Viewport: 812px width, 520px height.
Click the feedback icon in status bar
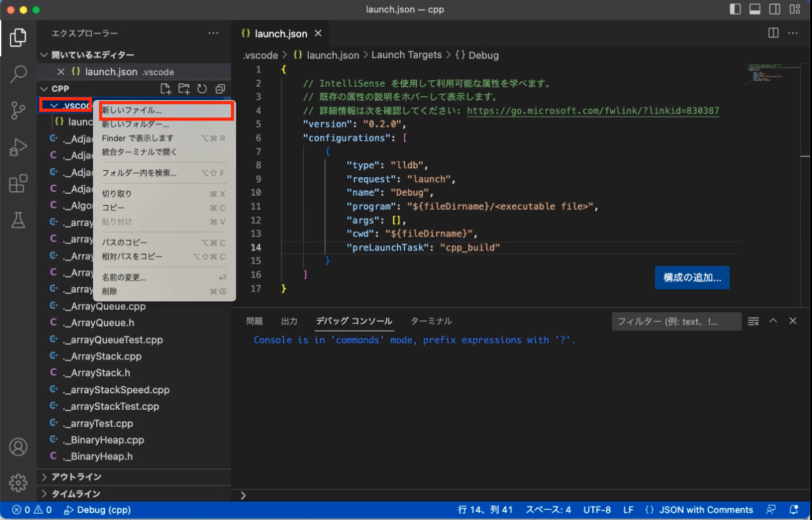pos(771,510)
